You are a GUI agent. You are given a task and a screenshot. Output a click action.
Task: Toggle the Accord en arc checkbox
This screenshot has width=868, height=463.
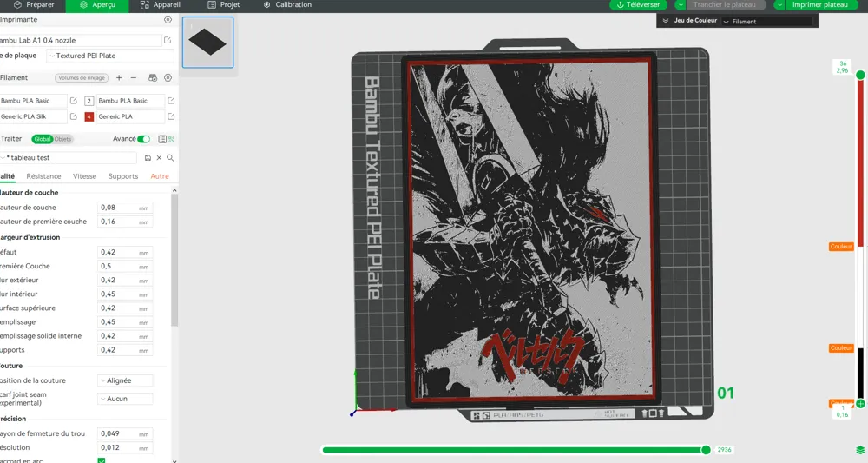pos(102,460)
